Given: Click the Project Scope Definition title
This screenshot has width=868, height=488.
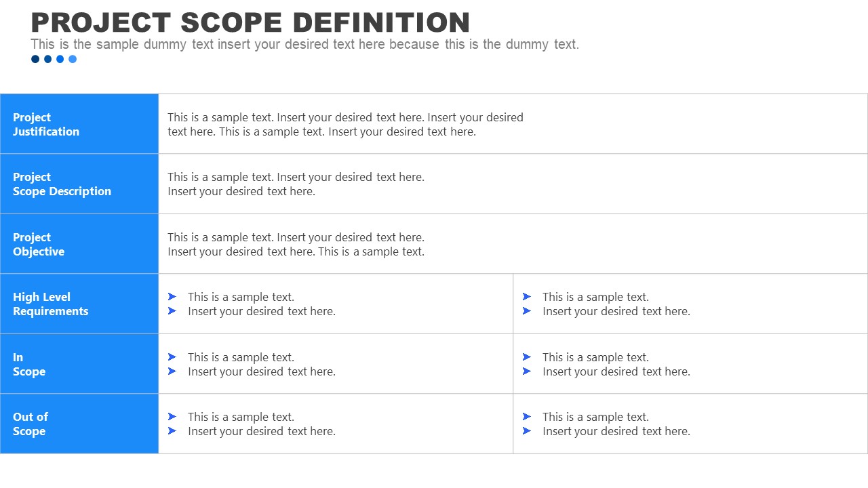Looking at the screenshot, I should tap(250, 22).
